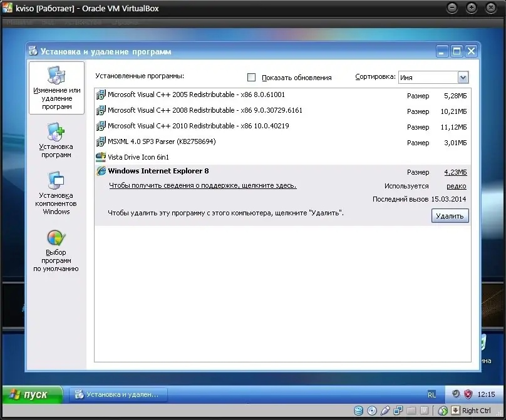Click the VirtualBox optical drive status icon
This screenshot has height=420, width=506.
[x=371, y=409]
